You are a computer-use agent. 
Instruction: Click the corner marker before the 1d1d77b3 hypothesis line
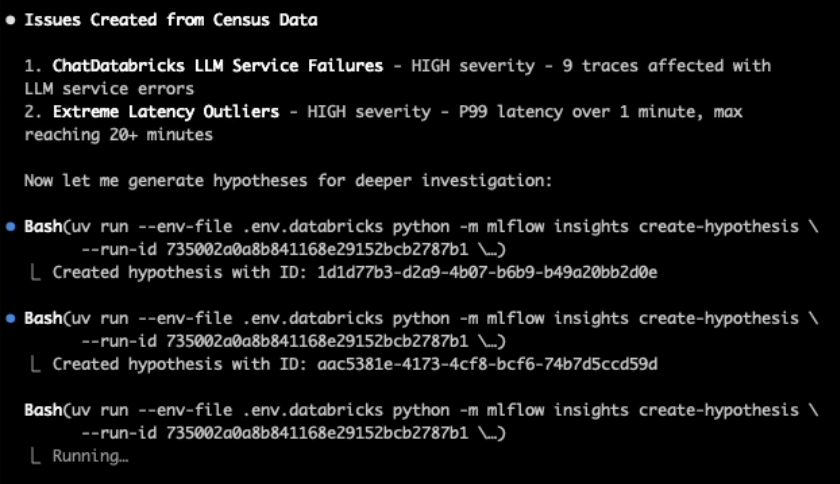coord(37,273)
